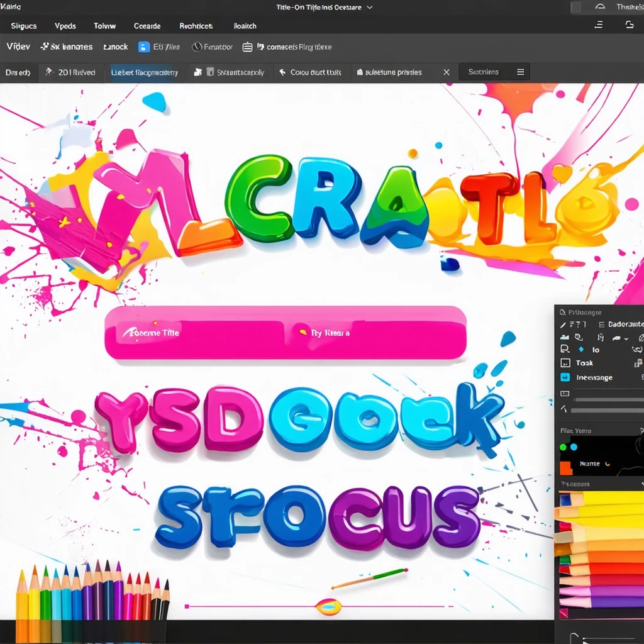The width and height of the screenshot is (644, 644).
Task: Click the search icon in the side panel
Action: coord(563,313)
